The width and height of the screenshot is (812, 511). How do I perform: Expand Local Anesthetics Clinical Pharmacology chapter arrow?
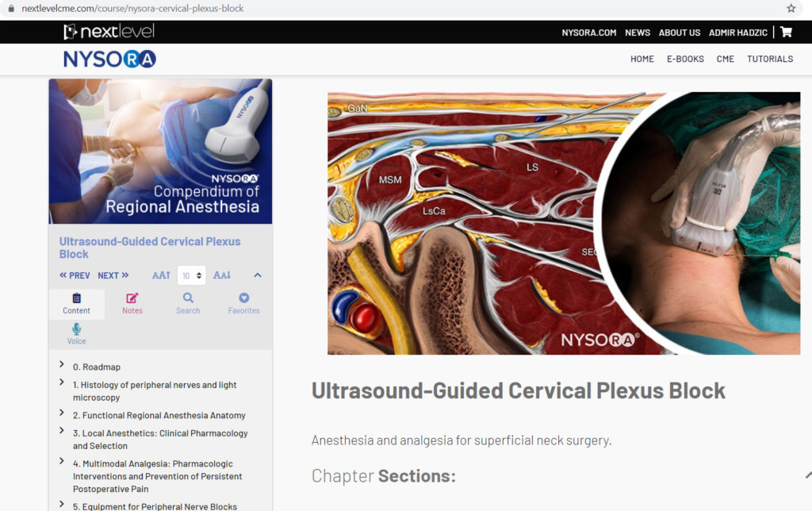pyautogui.click(x=62, y=431)
